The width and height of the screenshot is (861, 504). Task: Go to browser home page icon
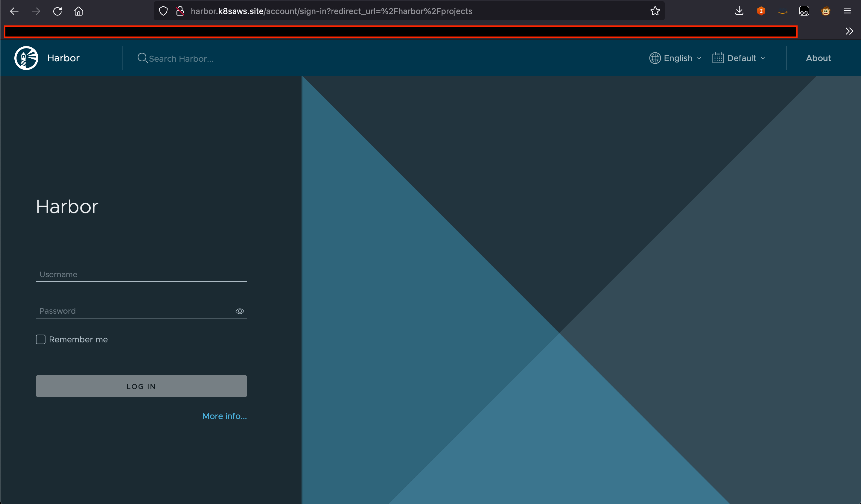coord(79,11)
